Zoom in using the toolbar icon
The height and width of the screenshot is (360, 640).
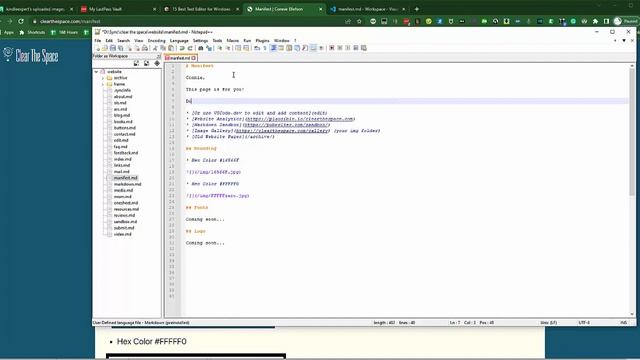[220, 48]
